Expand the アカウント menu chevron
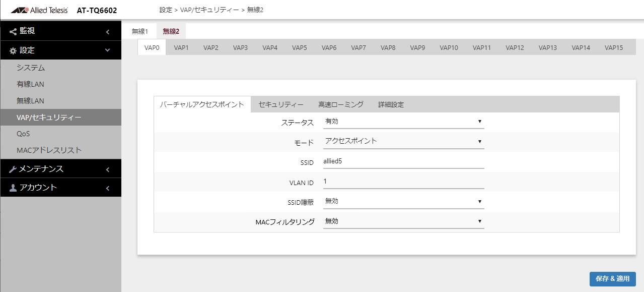The height and width of the screenshot is (292, 644). pyautogui.click(x=107, y=188)
